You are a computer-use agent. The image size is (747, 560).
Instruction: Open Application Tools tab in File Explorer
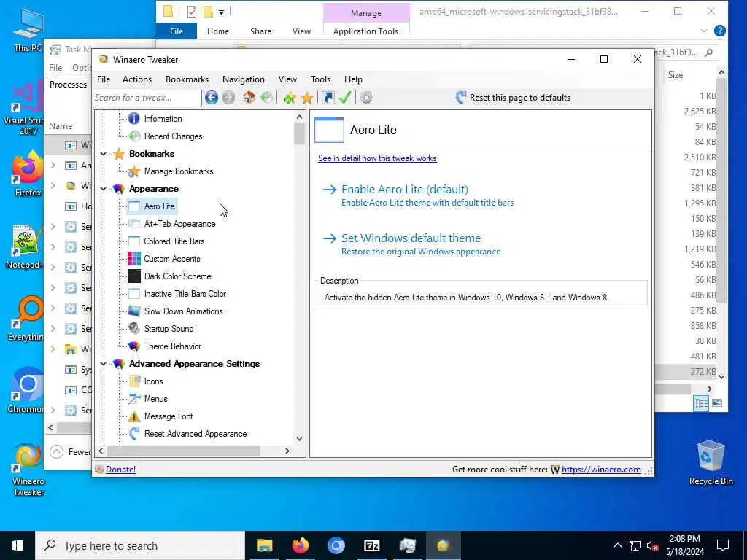[x=366, y=31]
